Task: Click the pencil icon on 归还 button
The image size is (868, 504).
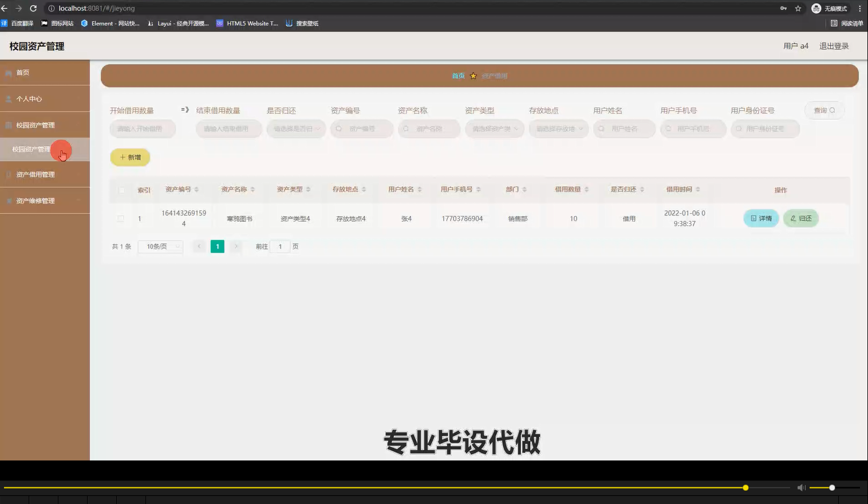Action: pos(792,218)
